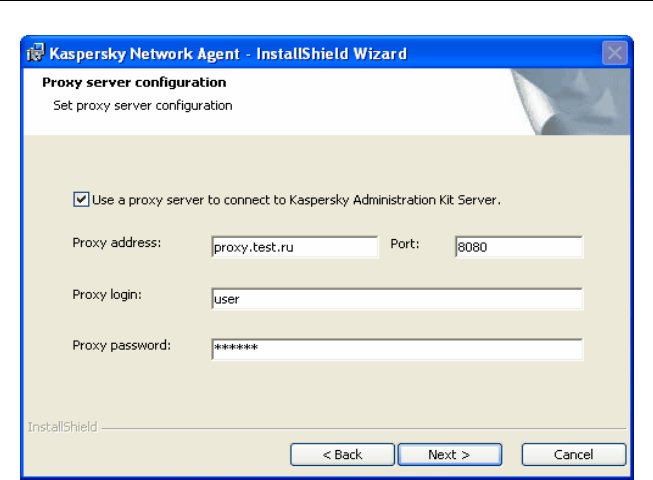Click the 'Proxy server configuration' heading
This screenshot has width=653, height=480.
[x=134, y=82]
